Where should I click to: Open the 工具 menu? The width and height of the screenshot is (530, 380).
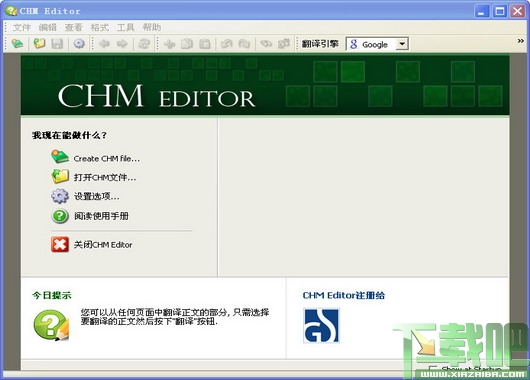click(x=126, y=27)
